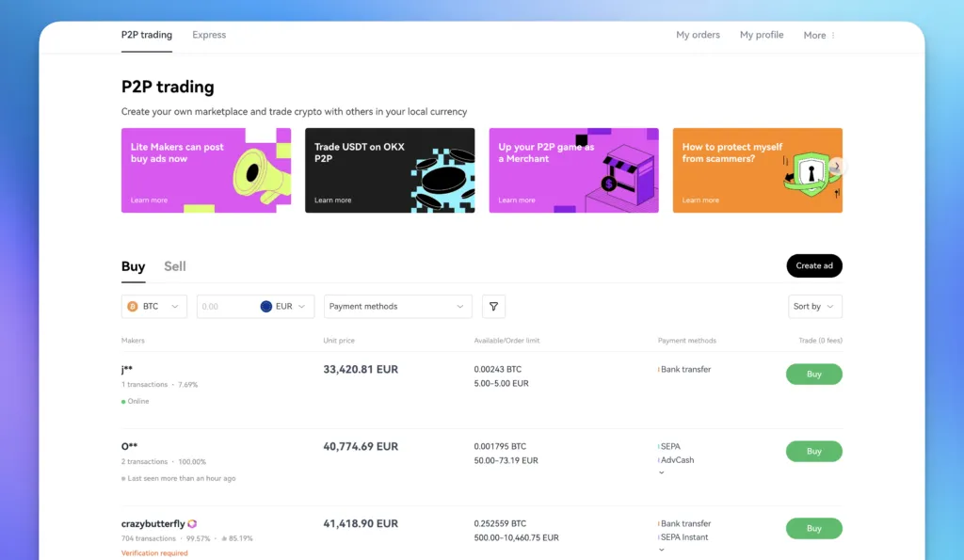Screen dimensions: 964x560
Task: Click the amount input field
Action: point(224,307)
